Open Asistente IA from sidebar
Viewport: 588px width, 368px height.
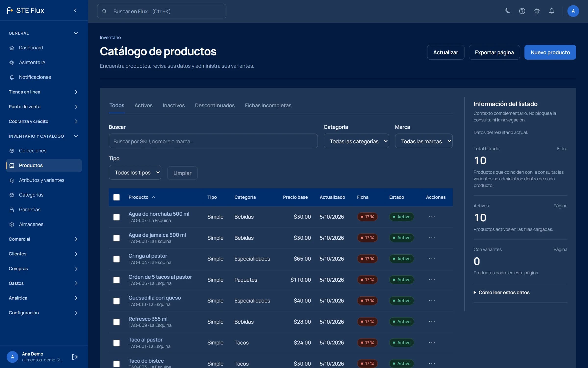coord(44,62)
